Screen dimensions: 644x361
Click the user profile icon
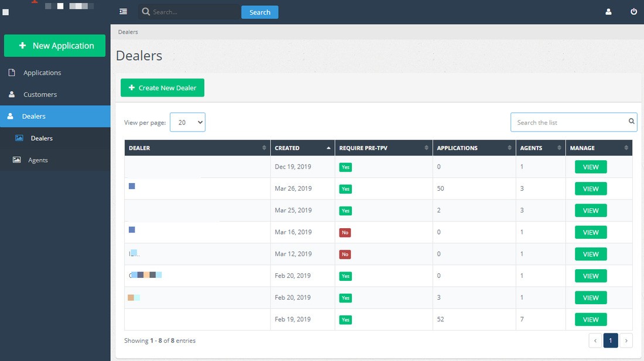608,12
